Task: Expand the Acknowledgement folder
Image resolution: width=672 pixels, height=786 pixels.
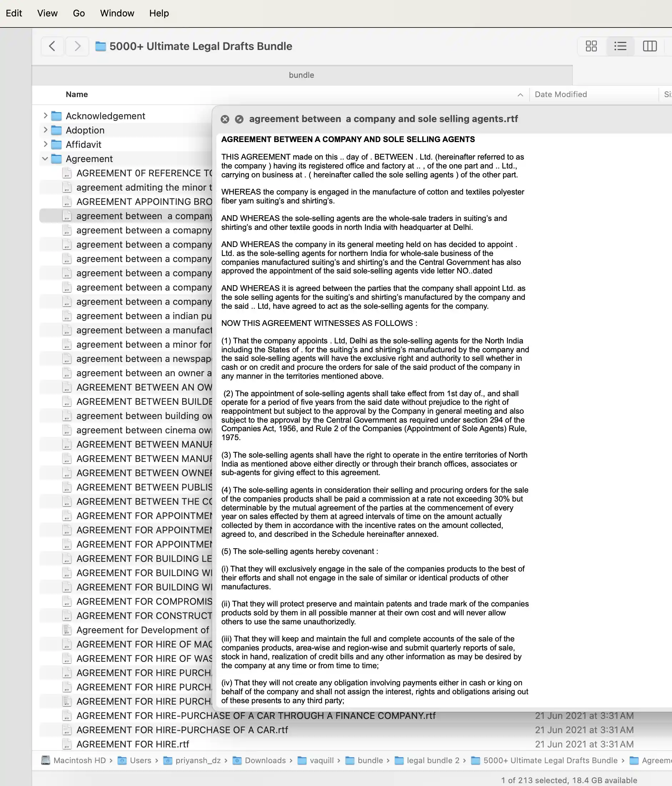Action: (x=46, y=115)
